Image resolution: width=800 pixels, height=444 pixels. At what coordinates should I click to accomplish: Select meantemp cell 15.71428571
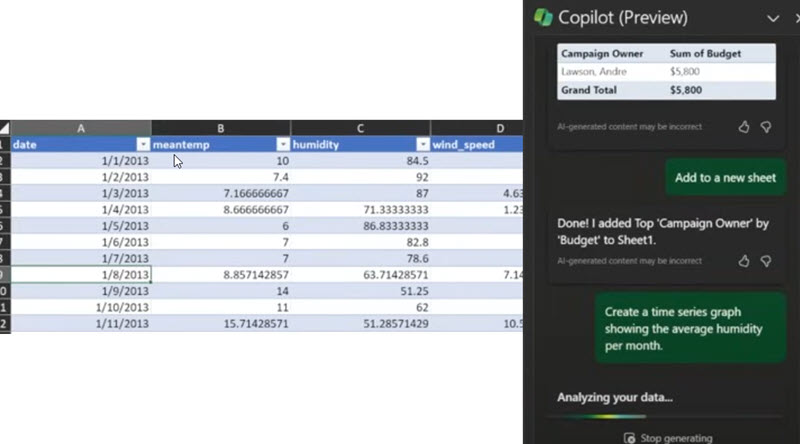tap(221, 324)
